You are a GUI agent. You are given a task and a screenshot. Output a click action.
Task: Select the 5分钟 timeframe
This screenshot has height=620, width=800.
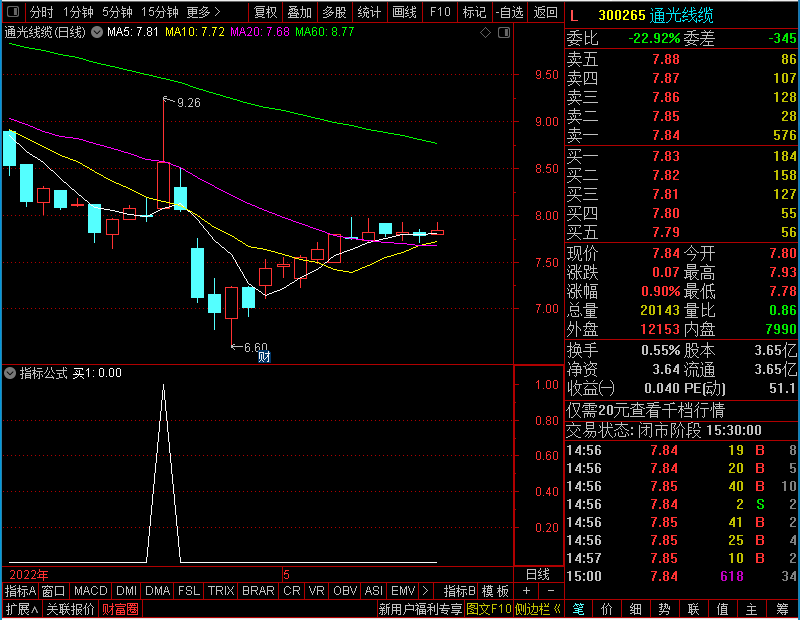117,12
